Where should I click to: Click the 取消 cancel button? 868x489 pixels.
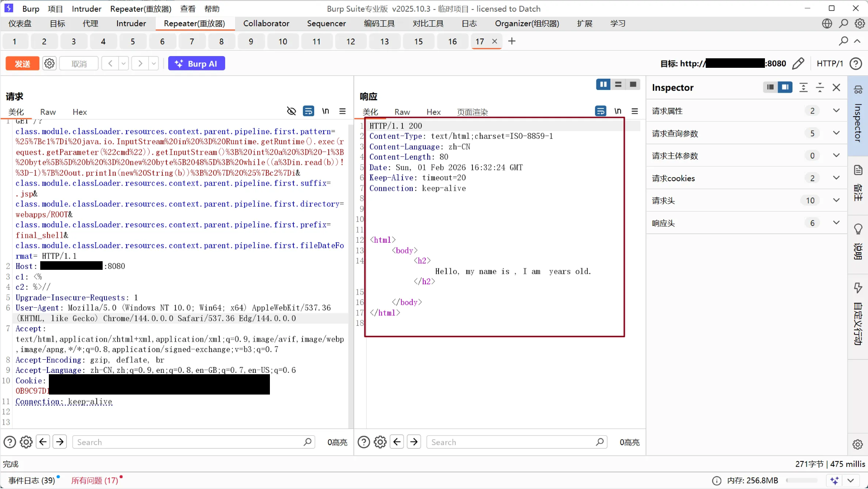click(x=79, y=64)
